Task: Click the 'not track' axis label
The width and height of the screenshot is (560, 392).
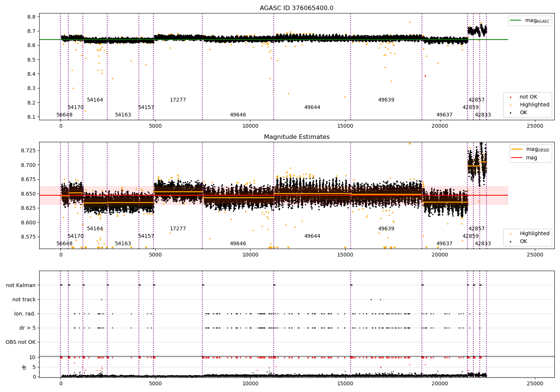Action: (24, 299)
